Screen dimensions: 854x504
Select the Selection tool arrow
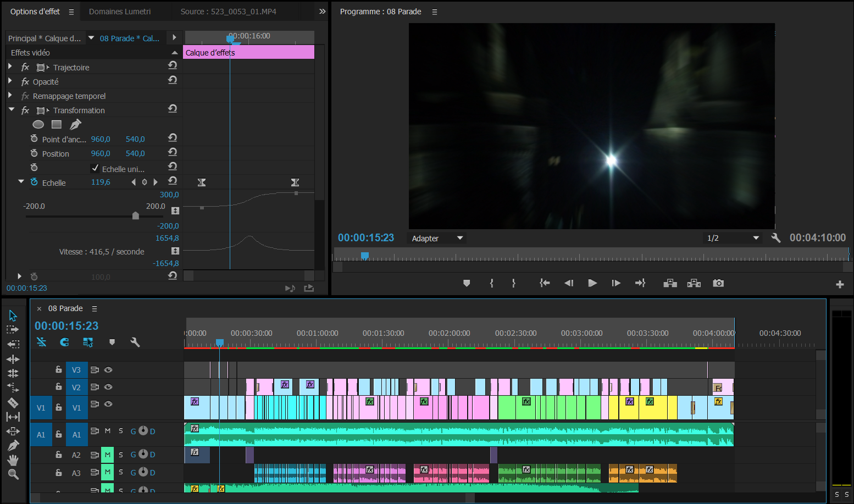coord(13,315)
